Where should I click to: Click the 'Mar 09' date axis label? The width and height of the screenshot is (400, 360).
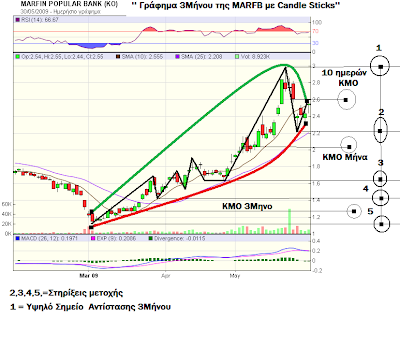point(89,276)
